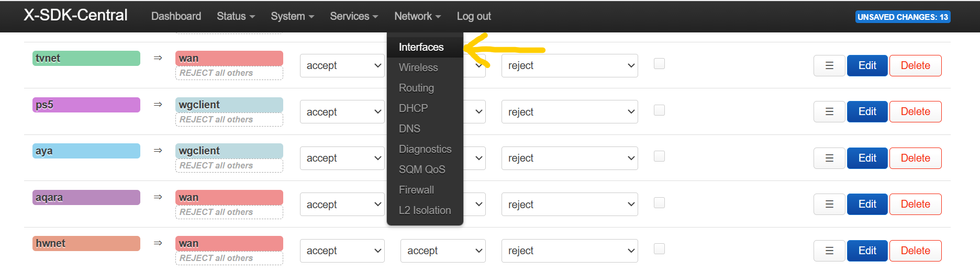This screenshot has width=980, height=272.
Task: Choose Firewall in the Network dropdown menu
Action: pos(416,190)
